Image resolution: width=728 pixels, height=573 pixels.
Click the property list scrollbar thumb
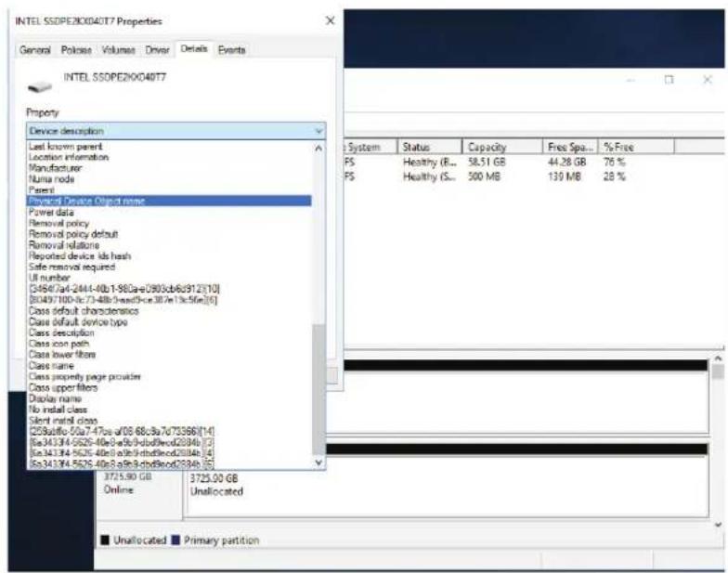coord(318,389)
